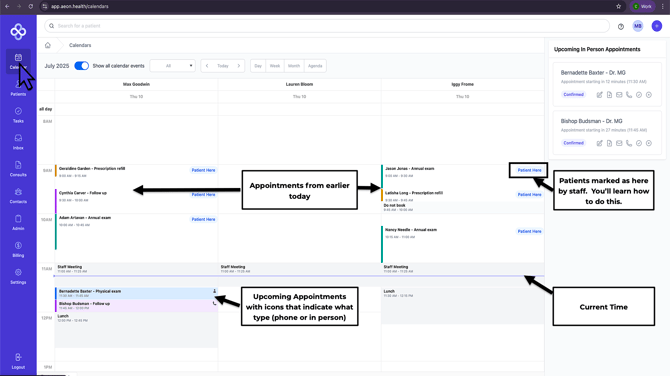Image resolution: width=670 pixels, height=376 pixels.
Task: Open the Patients section in sidebar
Action: coord(18,88)
